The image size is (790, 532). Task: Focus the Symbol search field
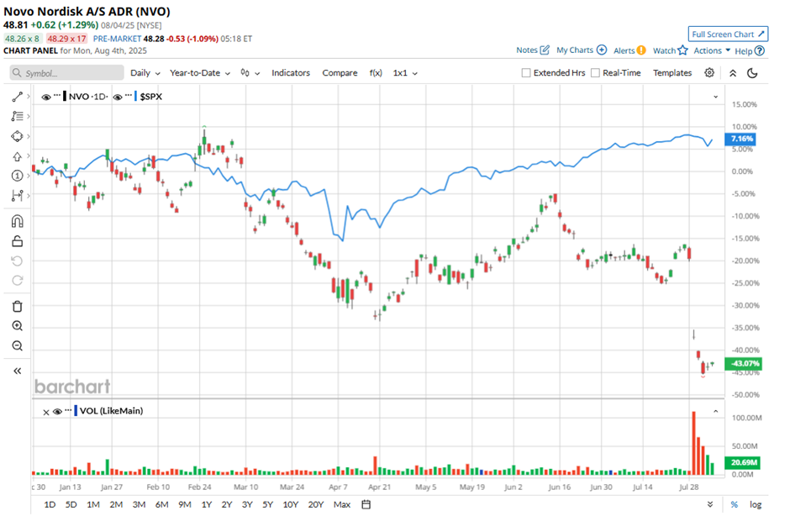(x=66, y=73)
